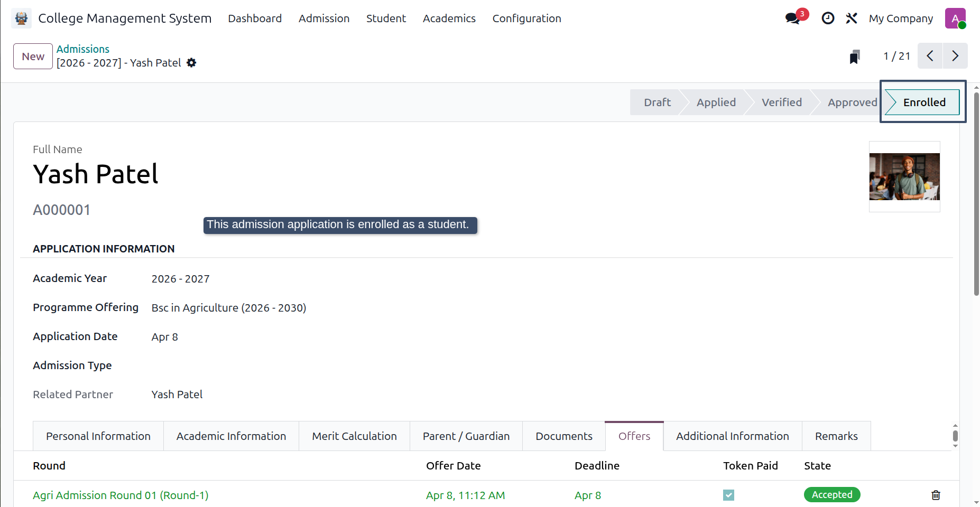Screen dimensions: 980x507
Task: Click the 1 / 21 pager counter
Action: pos(897,56)
